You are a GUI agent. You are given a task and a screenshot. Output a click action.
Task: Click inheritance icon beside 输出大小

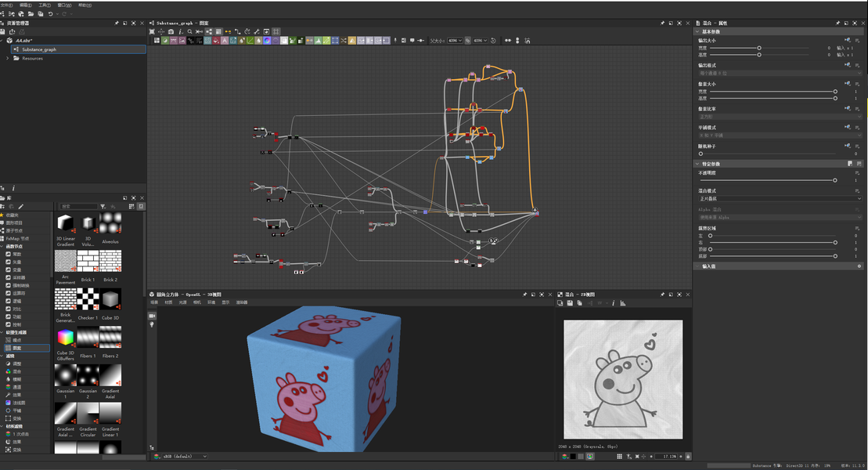pos(848,41)
